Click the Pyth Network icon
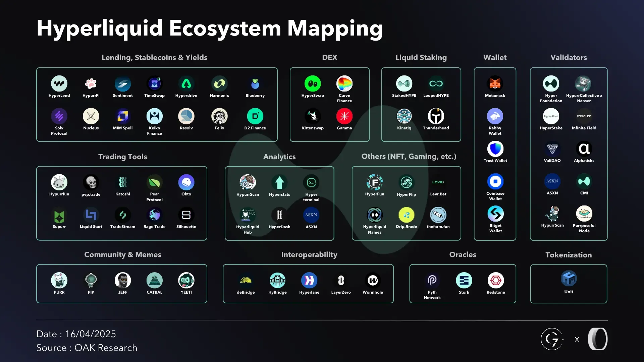This screenshot has width=644, height=362. (x=432, y=280)
